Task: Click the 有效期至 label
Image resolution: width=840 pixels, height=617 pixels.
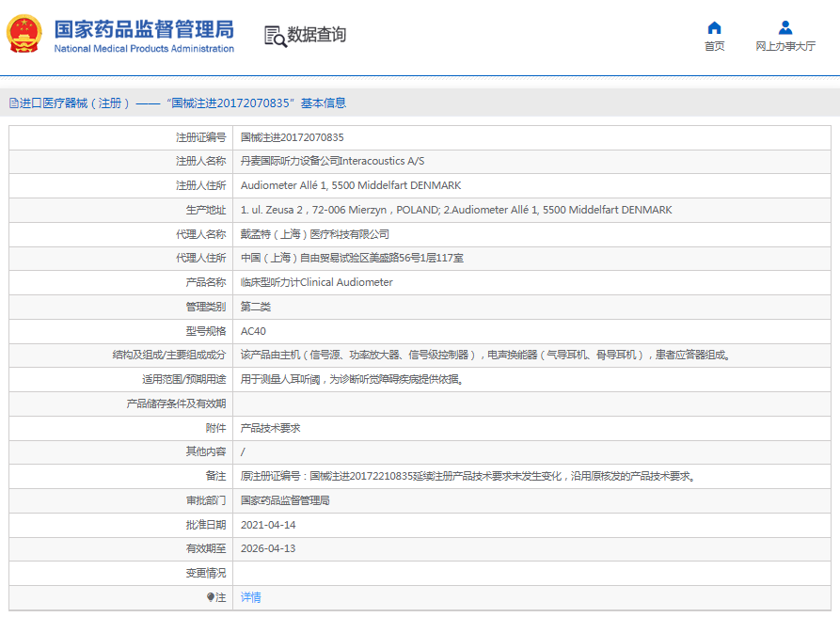Action: click(206, 548)
